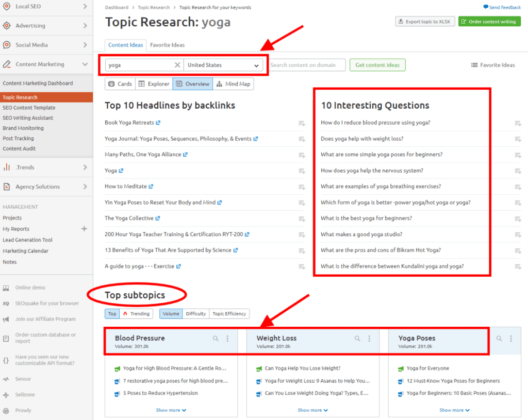Open Brand Monitoring in sidebar
Screen dimensions: 528x420
(x=23, y=128)
